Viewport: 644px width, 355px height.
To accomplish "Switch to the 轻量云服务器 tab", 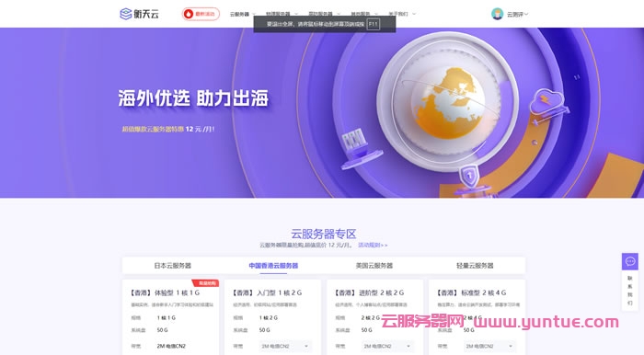I will [x=475, y=266].
